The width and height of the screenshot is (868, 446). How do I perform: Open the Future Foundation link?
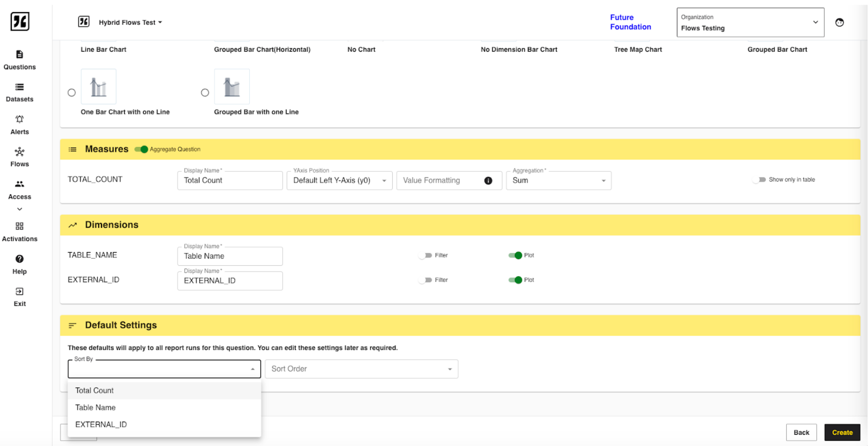[x=630, y=22]
